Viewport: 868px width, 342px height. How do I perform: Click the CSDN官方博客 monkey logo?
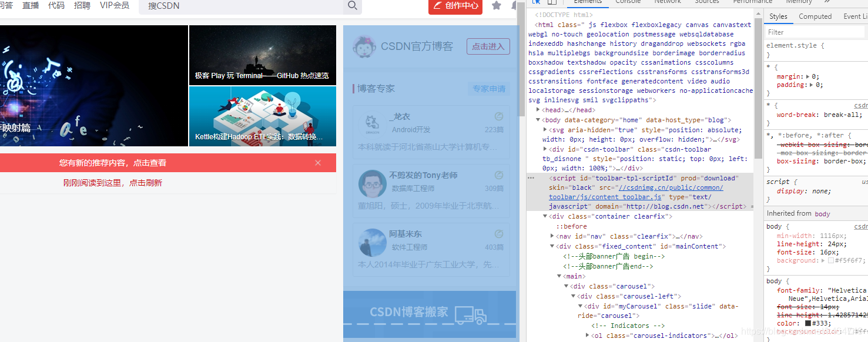pyautogui.click(x=364, y=46)
